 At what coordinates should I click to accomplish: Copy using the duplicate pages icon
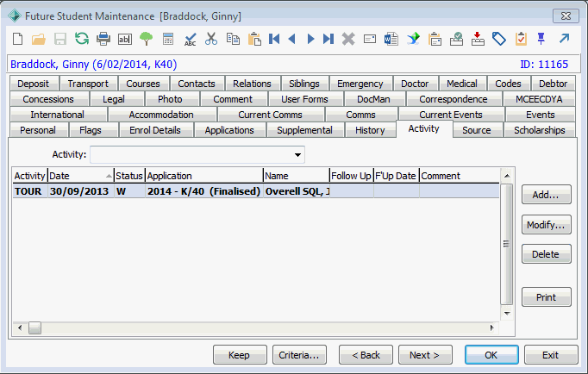point(233,39)
